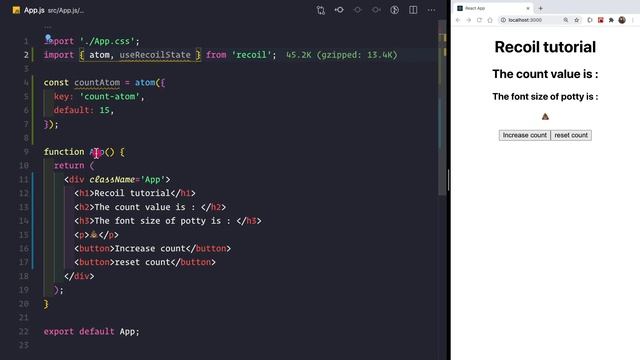The image size is (640, 360).
Task: Click breadcrumb path src/App.js
Action: (x=66, y=11)
